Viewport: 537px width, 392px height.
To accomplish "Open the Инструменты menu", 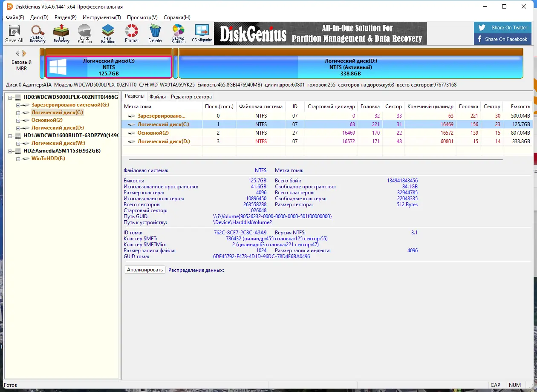I will click(102, 17).
